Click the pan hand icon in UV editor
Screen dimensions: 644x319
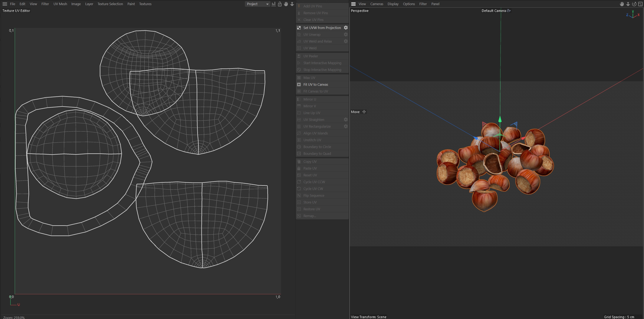[x=286, y=4]
